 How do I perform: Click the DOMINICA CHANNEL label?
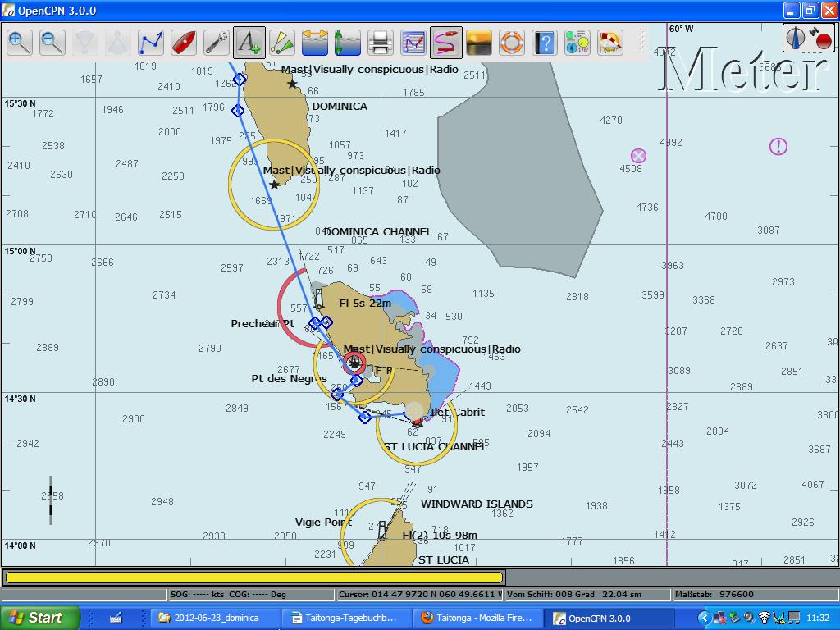(377, 231)
